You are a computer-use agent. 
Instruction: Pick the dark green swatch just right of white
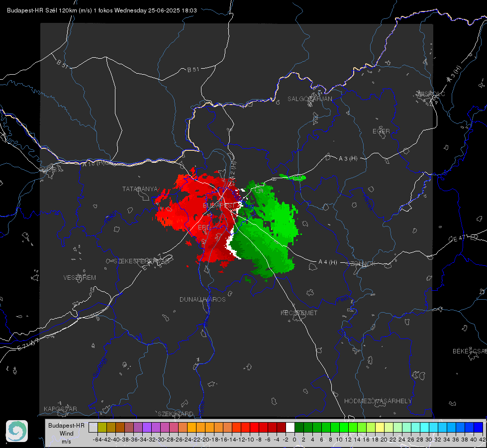[x=299, y=427]
